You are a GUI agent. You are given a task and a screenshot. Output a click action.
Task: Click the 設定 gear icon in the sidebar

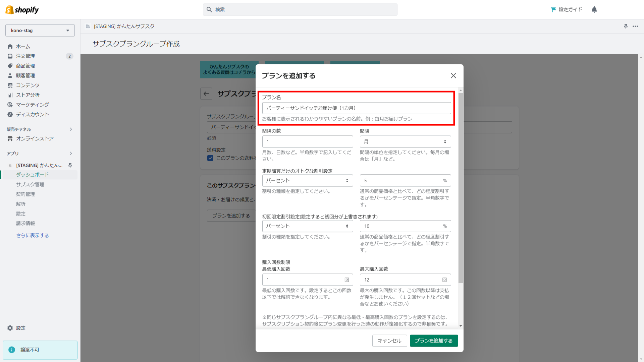[10, 328]
